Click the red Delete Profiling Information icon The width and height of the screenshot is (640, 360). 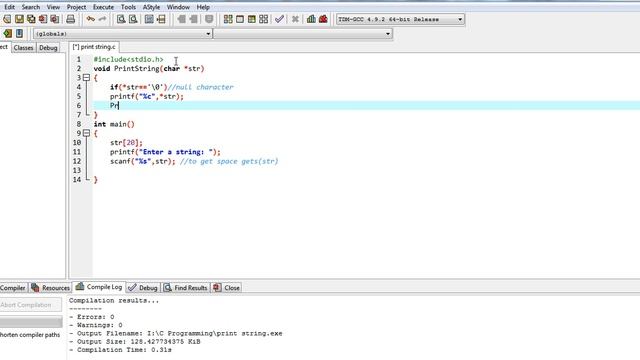323,19
